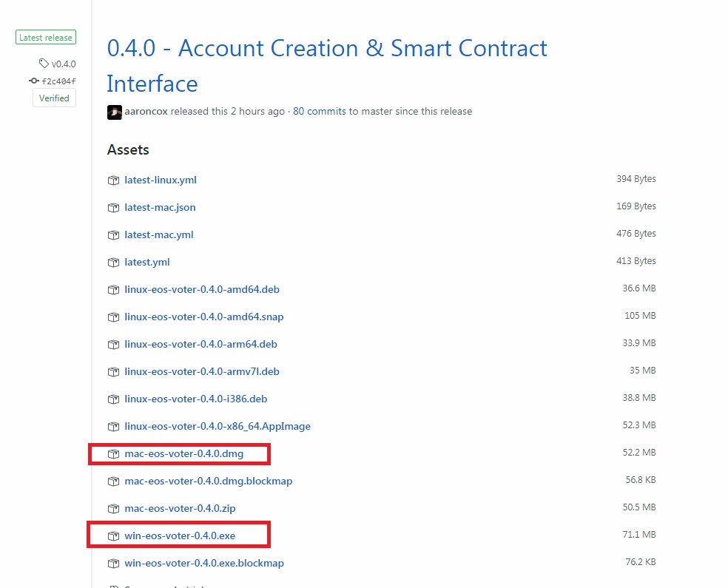Download win-eos-voter-0.4.0.exe

point(180,536)
